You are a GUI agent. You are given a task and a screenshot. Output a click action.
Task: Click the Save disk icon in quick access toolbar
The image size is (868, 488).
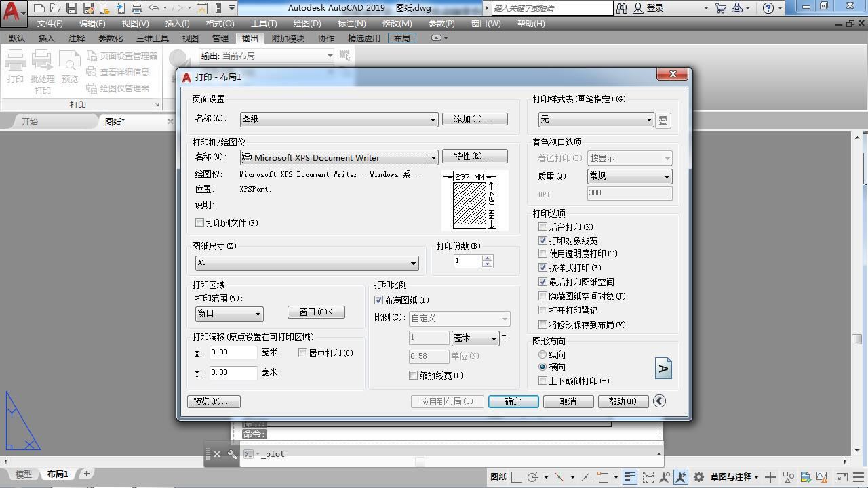(x=71, y=8)
